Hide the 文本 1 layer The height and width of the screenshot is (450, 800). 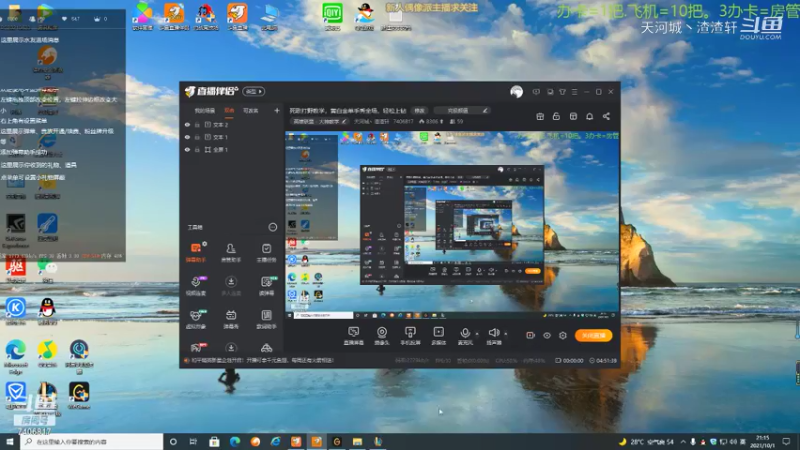[187, 137]
